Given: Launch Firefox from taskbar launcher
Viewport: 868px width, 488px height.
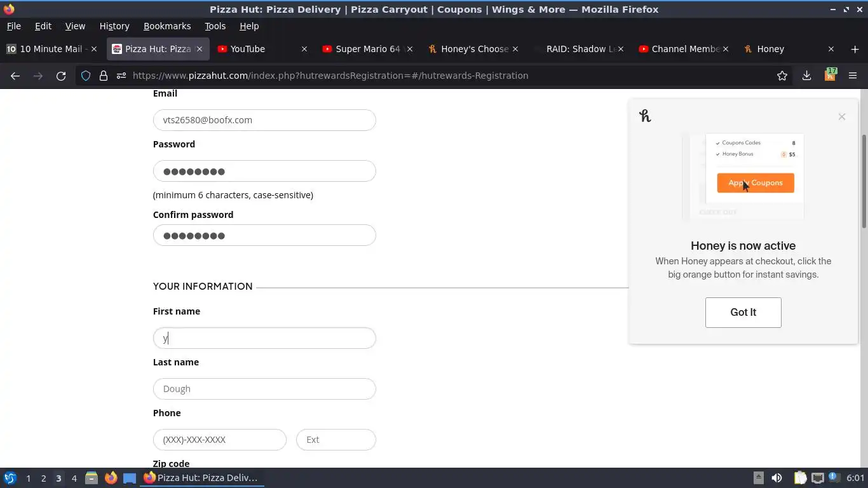Looking at the screenshot, I should (x=111, y=478).
